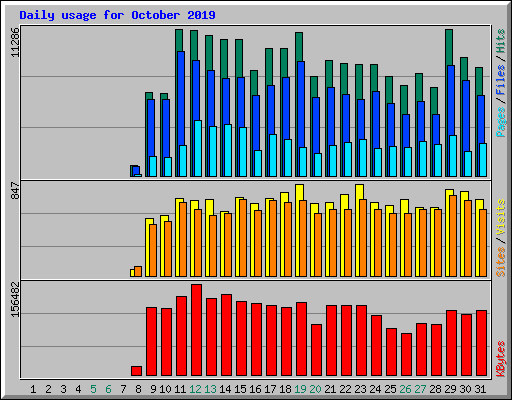Click day 17 on the date axis

[270, 389]
